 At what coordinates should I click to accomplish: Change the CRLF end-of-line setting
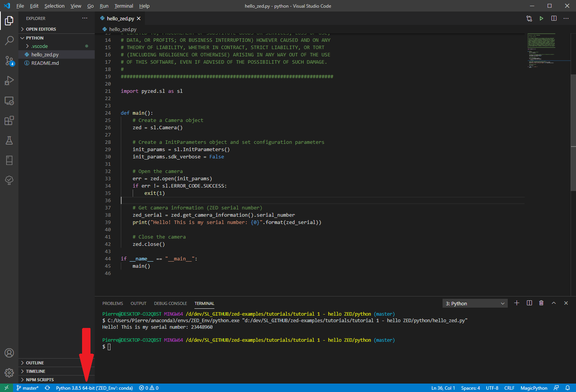(509, 388)
